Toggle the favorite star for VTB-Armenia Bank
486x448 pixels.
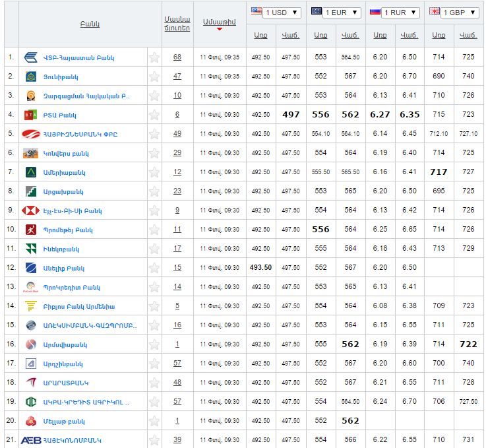(x=154, y=57)
